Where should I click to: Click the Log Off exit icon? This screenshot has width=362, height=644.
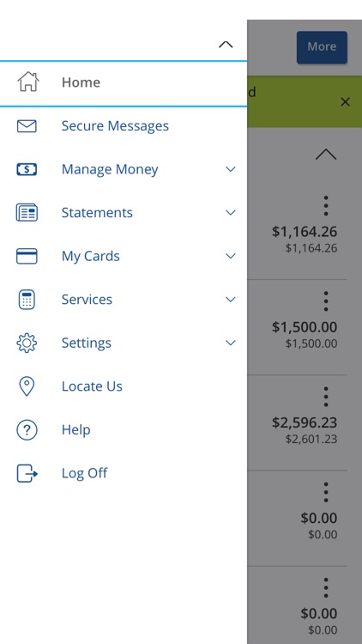pos(27,473)
